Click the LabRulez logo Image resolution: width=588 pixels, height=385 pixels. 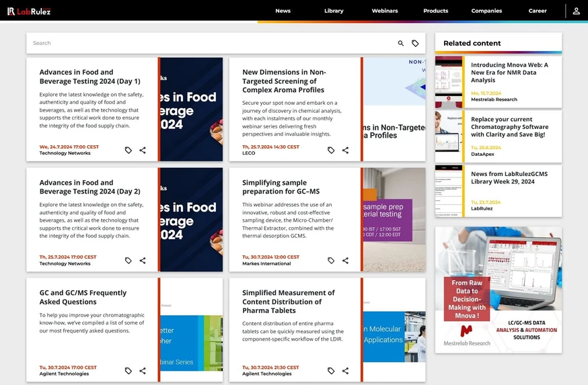tap(29, 11)
